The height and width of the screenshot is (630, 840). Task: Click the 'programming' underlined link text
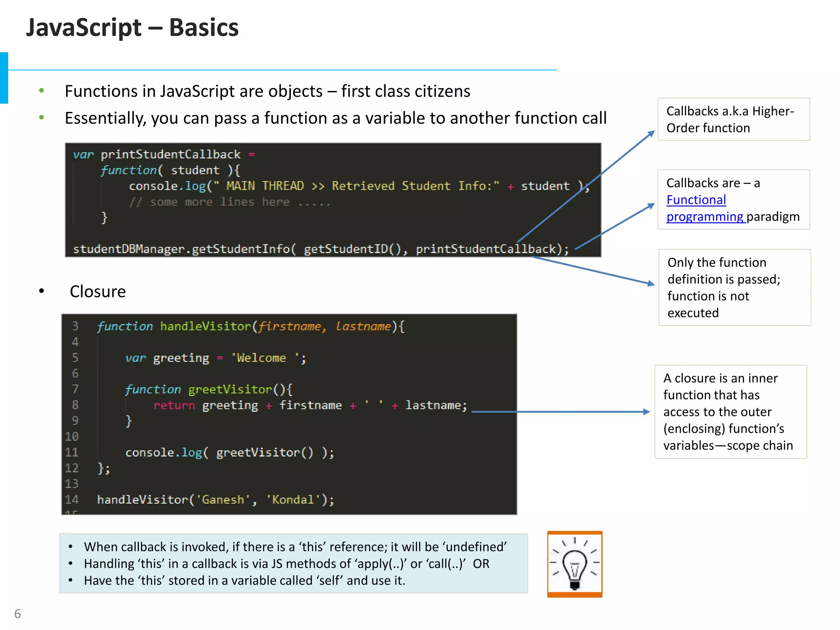click(705, 217)
